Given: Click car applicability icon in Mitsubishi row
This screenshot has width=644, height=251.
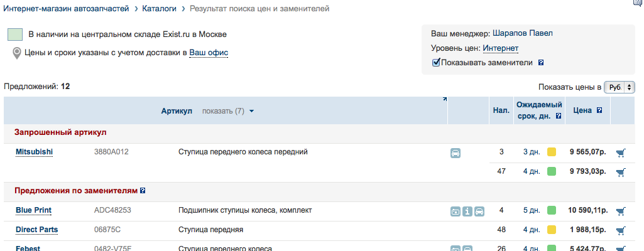Looking at the screenshot, I should [x=456, y=152].
